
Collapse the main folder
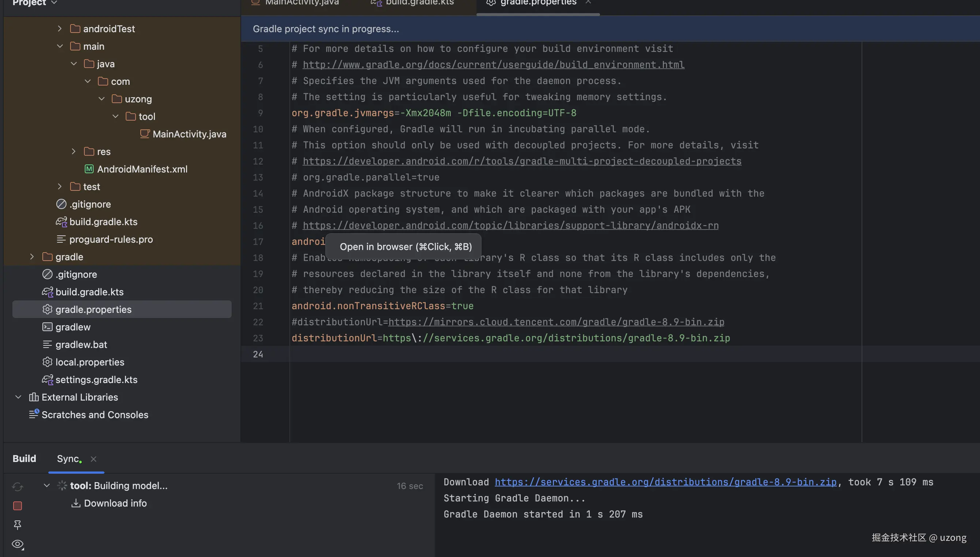[x=60, y=46]
